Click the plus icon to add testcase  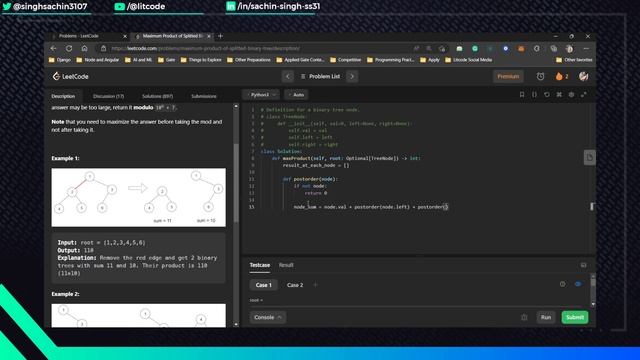[x=315, y=285]
